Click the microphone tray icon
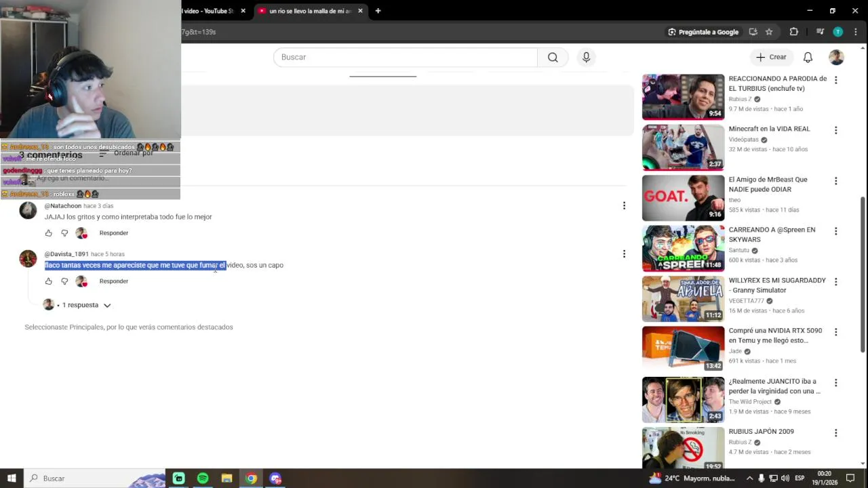 [x=762, y=479]
